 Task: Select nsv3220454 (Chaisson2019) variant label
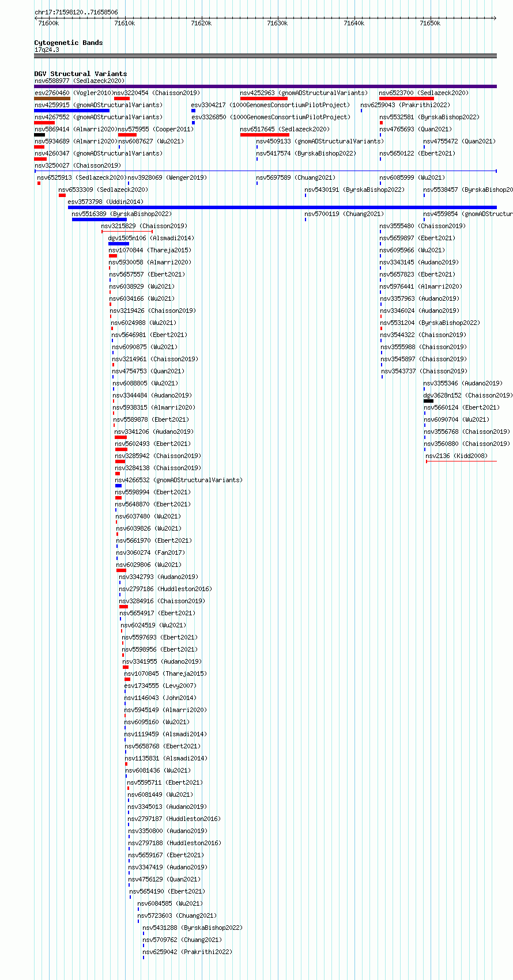[x=157, y=93]
